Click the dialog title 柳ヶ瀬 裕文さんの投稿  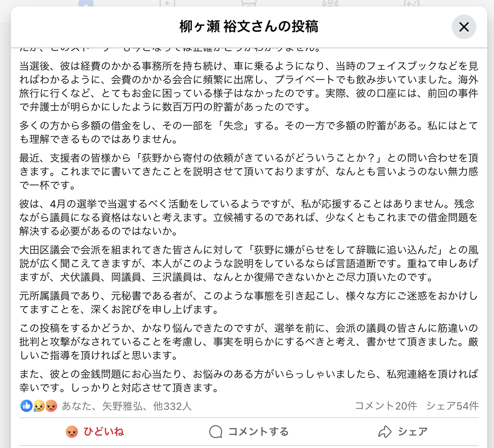249,27
